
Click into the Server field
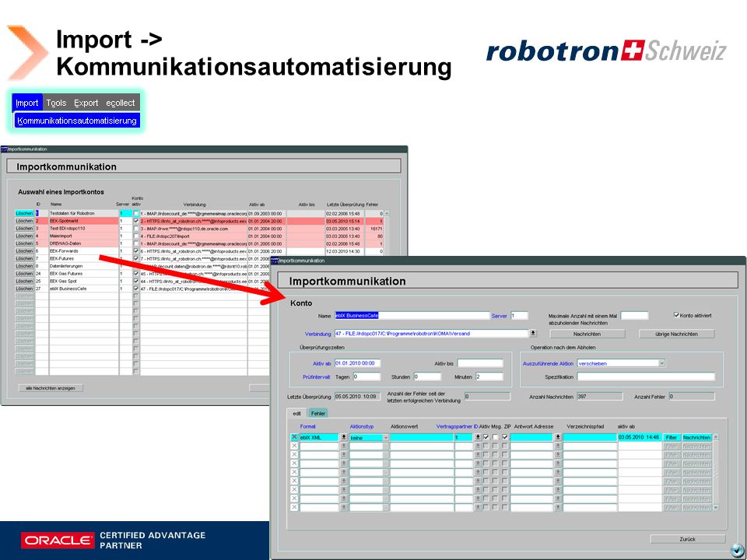(519, 315)
